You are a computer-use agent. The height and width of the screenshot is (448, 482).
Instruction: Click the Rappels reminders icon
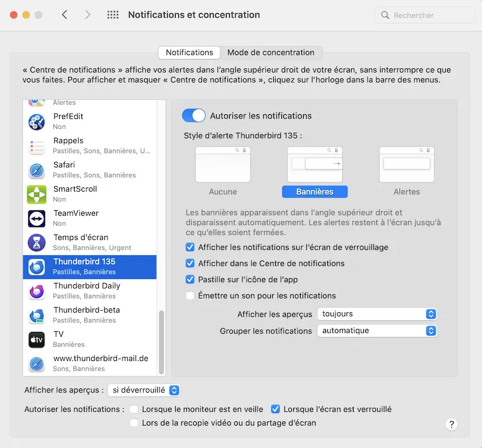pos(37,146)
